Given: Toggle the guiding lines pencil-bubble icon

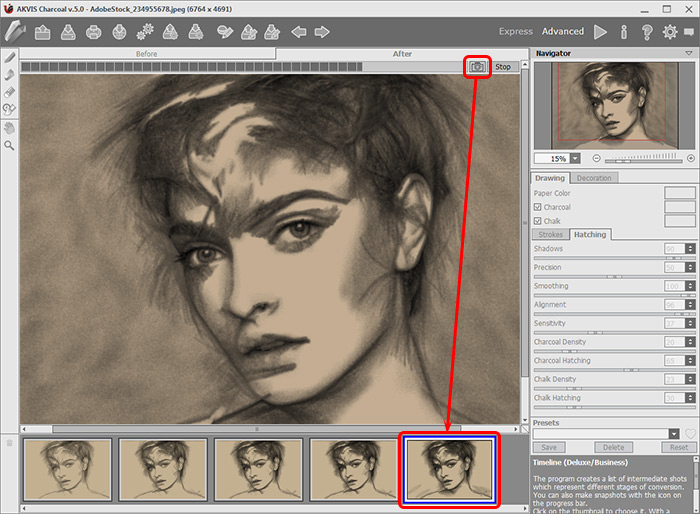Looking at the screenshot, I should (225, 32).
